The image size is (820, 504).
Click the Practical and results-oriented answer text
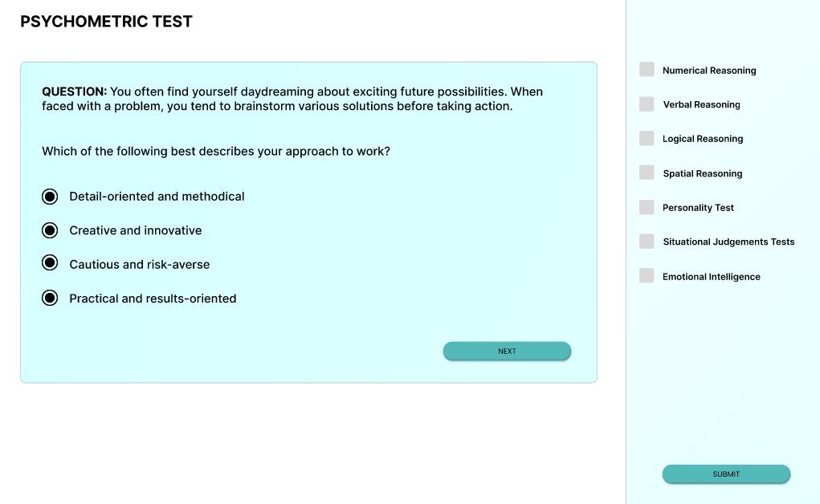[153, 299]
